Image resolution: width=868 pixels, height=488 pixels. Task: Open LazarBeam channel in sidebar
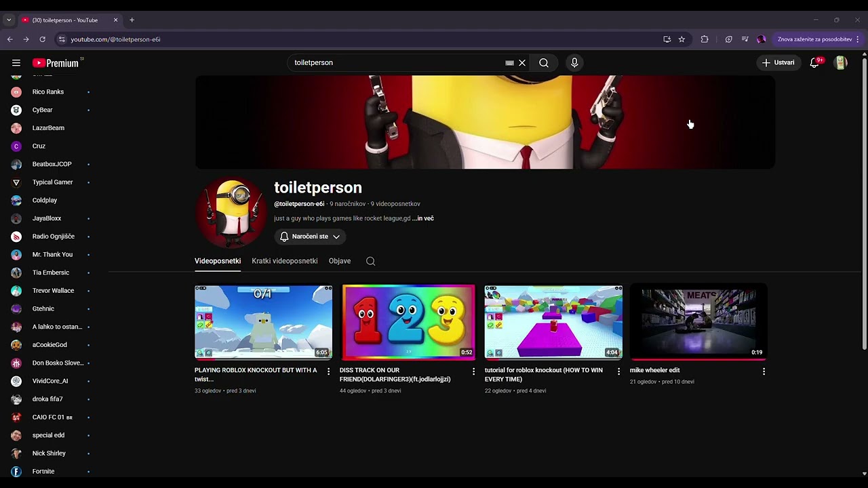click(47, 128)
